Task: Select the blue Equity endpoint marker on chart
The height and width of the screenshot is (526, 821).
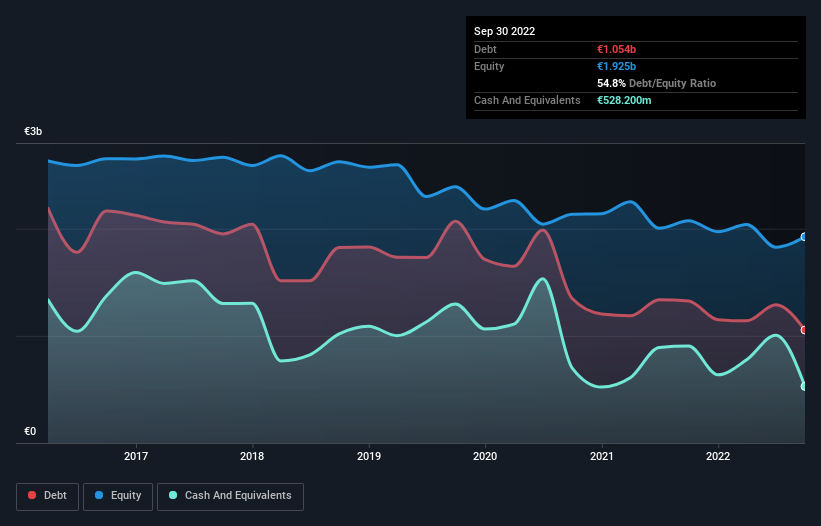Action: 804,237
